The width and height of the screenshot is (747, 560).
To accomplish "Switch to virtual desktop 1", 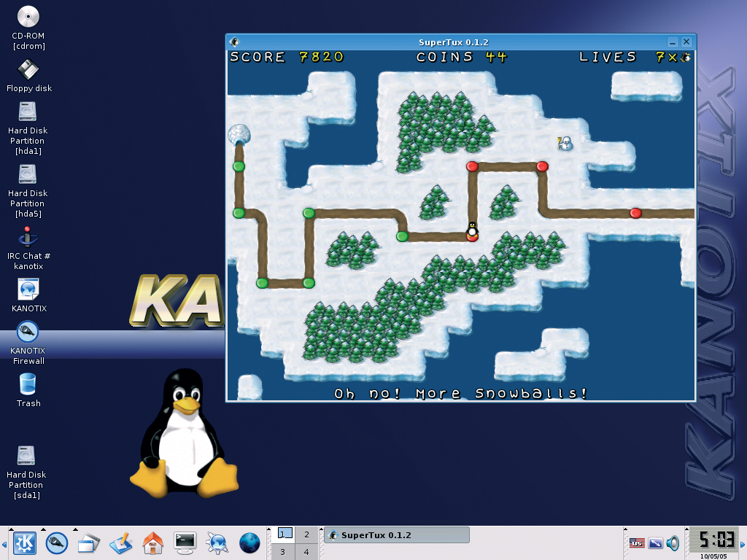I will coord(283,534).
